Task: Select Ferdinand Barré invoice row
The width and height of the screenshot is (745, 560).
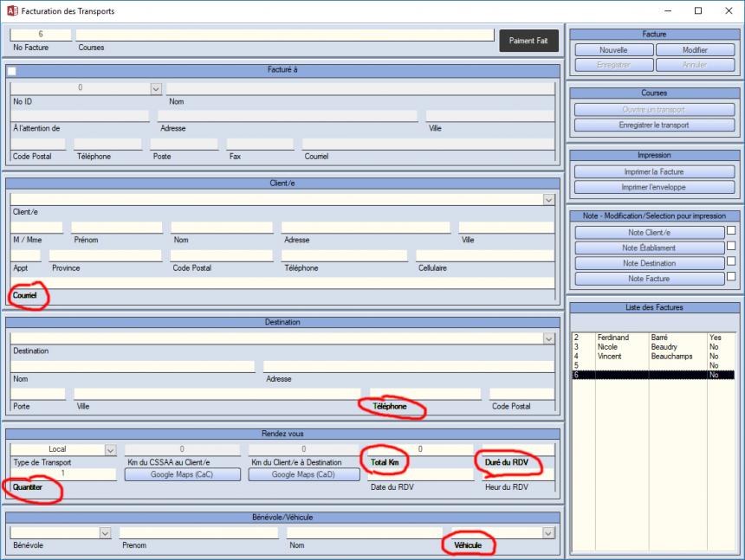Action: 641,338
